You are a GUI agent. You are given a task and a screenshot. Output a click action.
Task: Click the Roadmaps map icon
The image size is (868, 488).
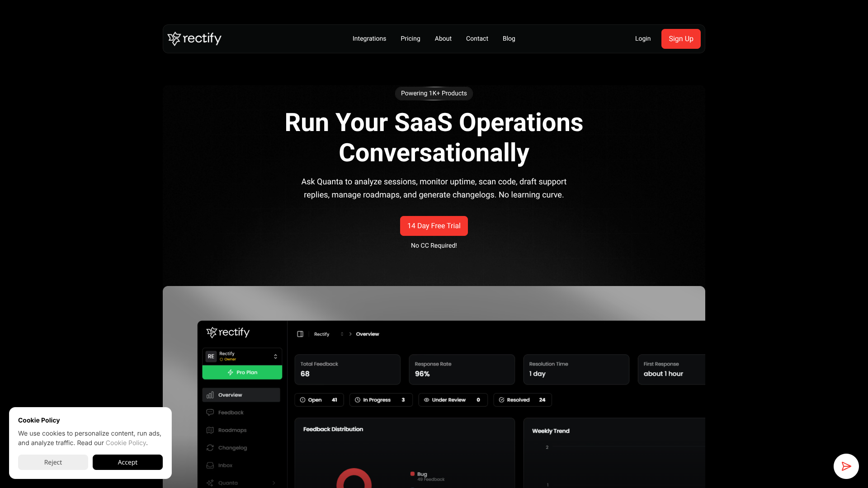click(210, 430)
